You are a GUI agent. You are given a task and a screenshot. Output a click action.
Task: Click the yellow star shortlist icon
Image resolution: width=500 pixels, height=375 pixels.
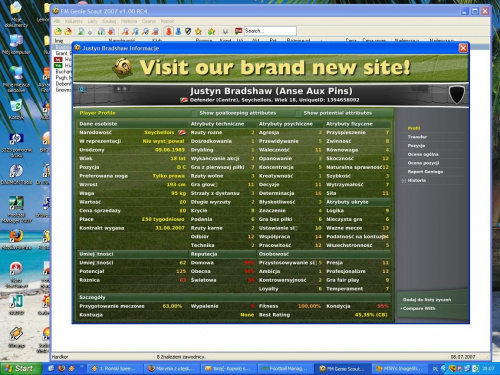(199, 31)
